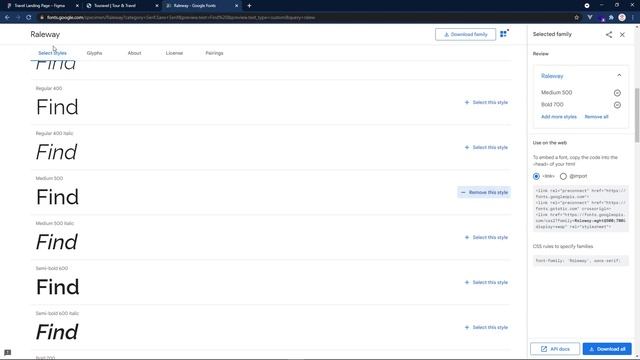Screen dimensions: 640x360
Task: Close the Raleway Google Fonts tab
Action: point(236,6)
